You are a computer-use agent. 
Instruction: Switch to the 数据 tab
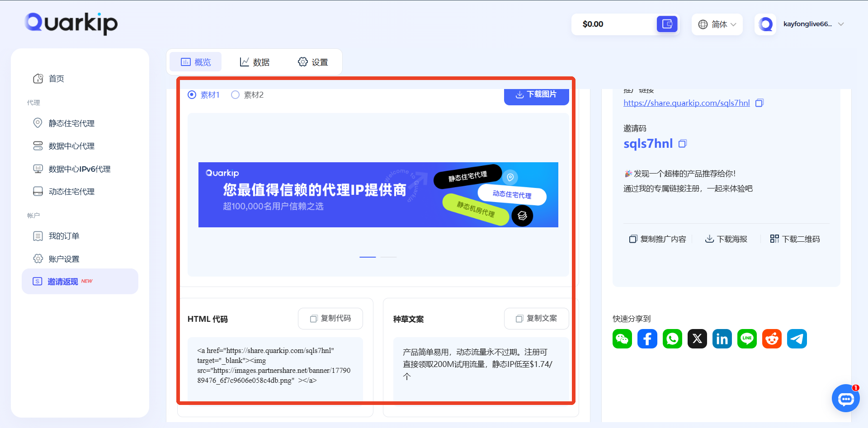pos(255,62)
